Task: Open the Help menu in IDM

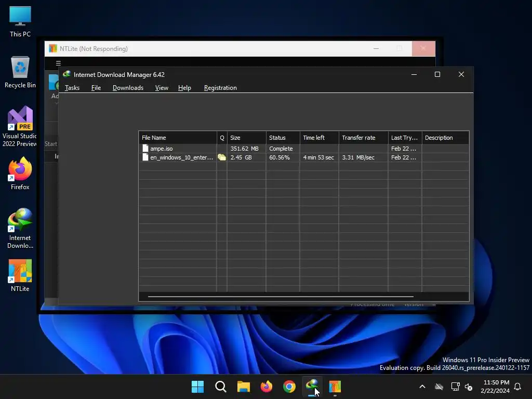Action: click(x=184, y=88)
